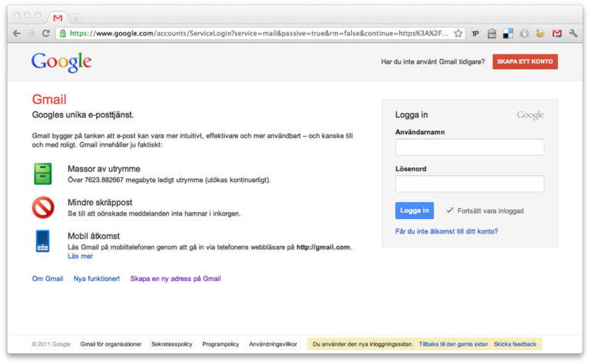Open the Gmail checker extension icon
Screen dimensions: 590x364
click(x=557, y=34)
